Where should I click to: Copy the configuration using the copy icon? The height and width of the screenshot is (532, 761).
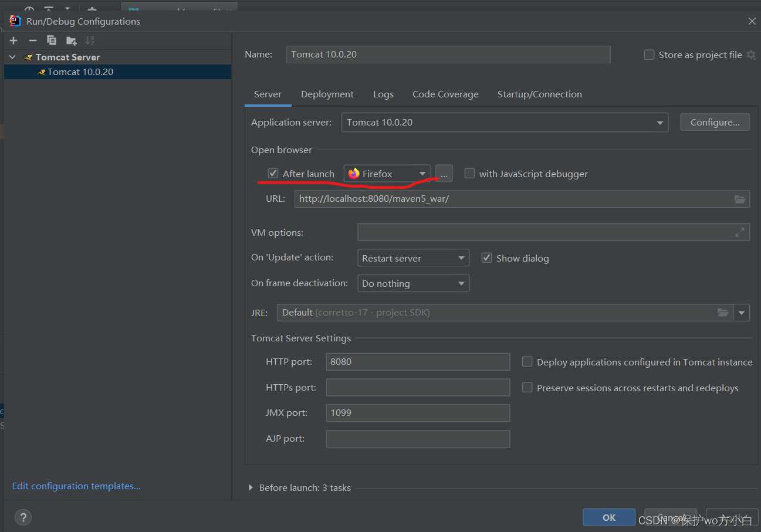[52, 40]
